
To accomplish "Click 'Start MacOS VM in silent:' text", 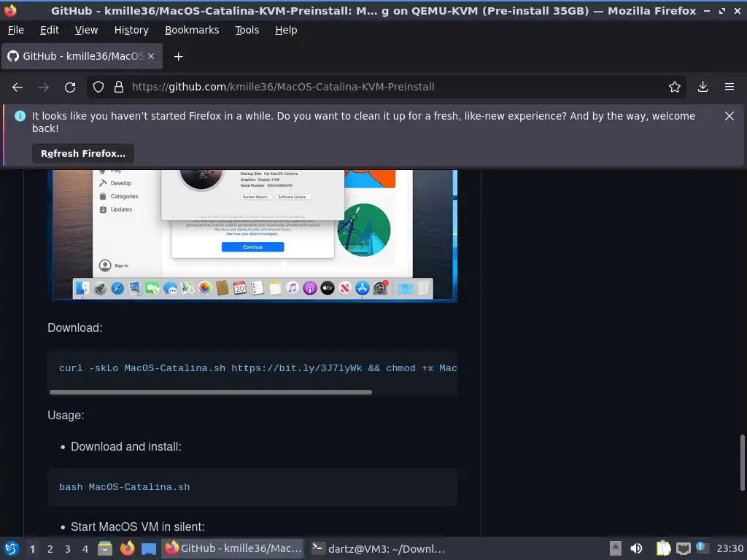I will click(137, 526).
